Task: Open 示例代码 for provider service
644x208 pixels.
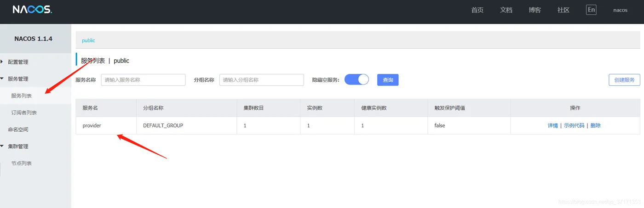Action: (x=574, y=125)
